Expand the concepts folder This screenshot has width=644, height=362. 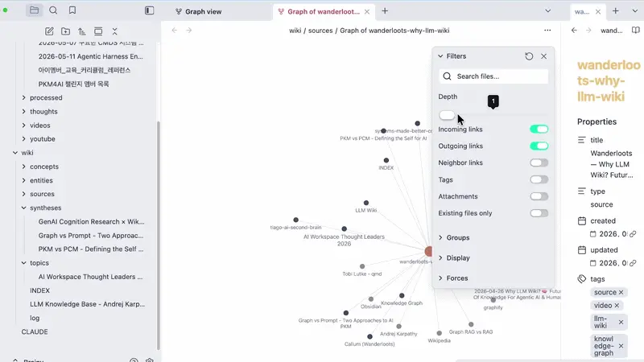[24, 167]
